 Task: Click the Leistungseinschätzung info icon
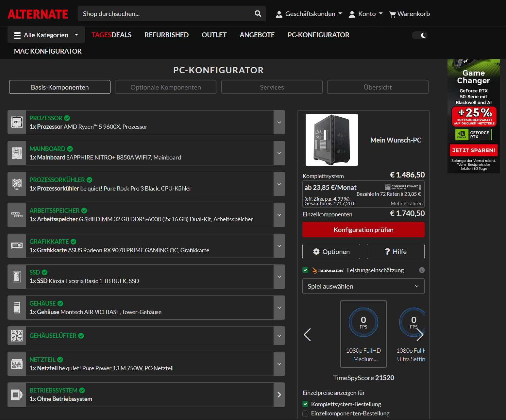click(422, 270)
